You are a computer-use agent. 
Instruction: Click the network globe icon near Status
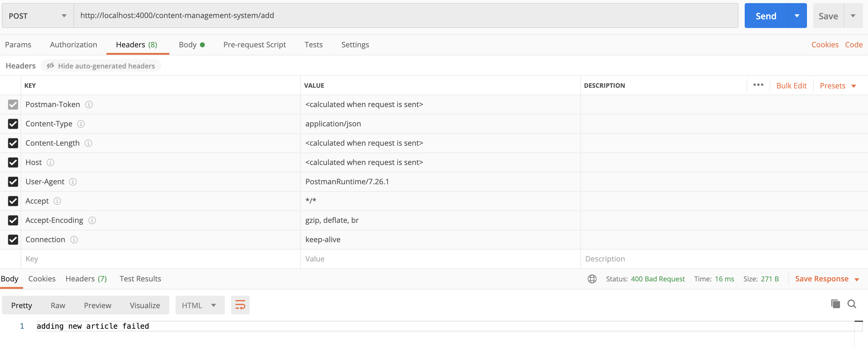(592, 279)
